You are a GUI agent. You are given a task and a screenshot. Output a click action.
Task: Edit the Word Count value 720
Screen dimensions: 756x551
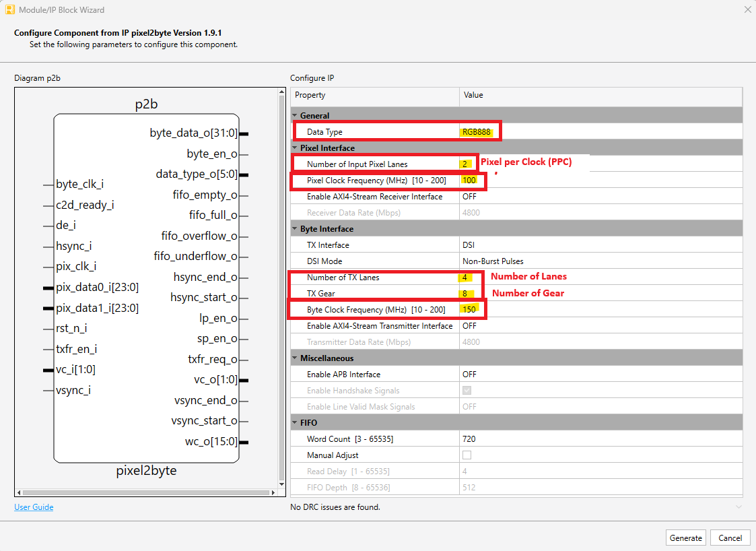[x=471, y=439]
